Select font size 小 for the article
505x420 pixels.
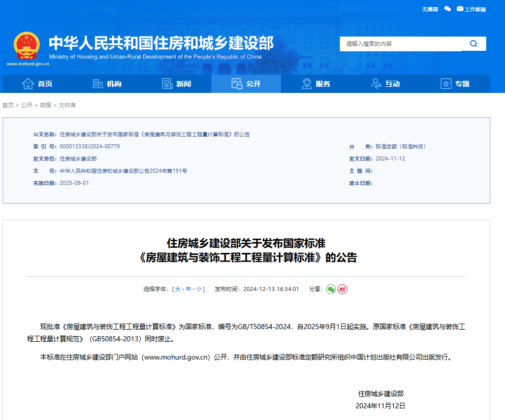click(x=199, y=288)
